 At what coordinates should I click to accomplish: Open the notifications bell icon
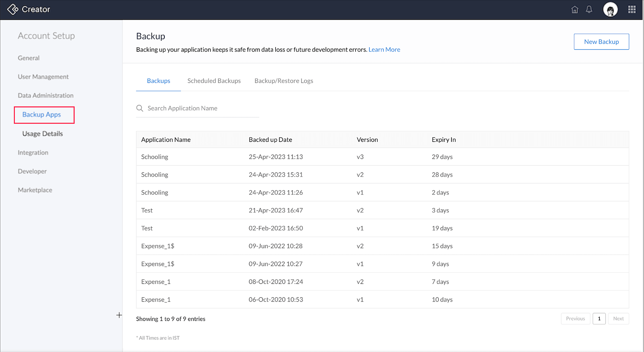(x=589, y=9)
